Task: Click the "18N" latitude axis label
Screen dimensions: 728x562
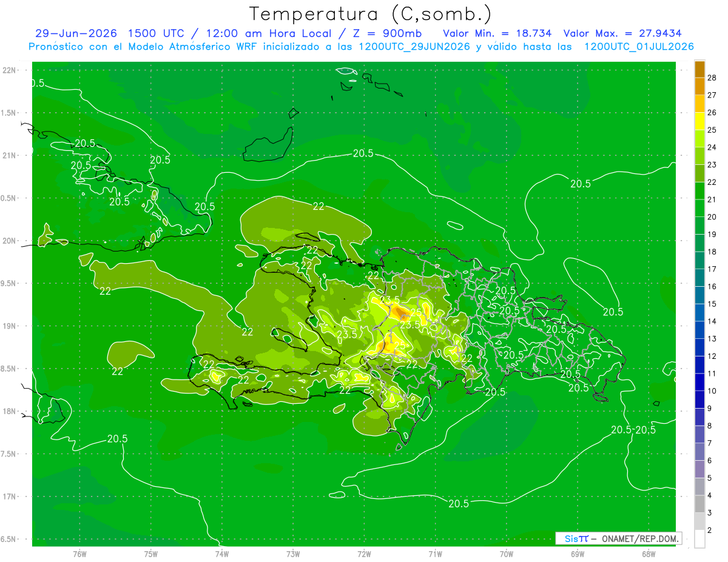Action: pyautogui.click(x=10, y=412)
